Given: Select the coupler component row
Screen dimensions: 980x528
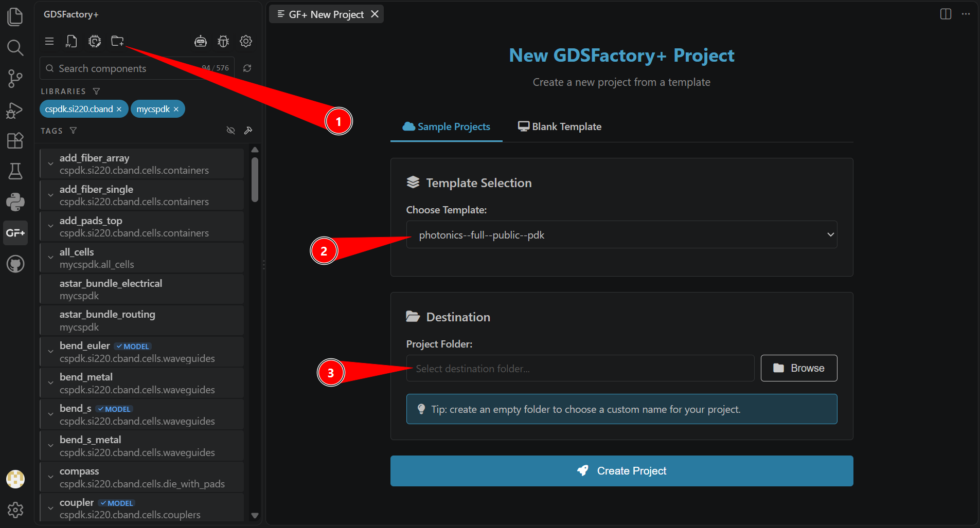Looking at the screenshot, I should (x=142, y=508).
